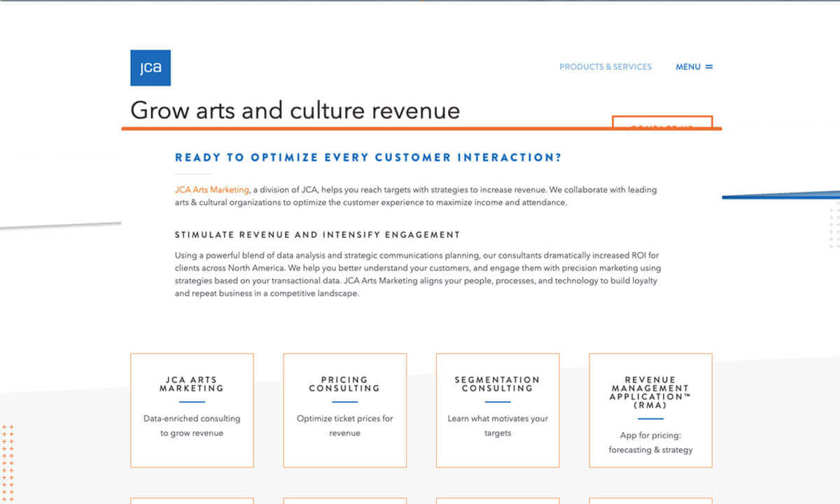This screenshot has width=840, height=504.
Task: Open the JCA Arts Marketing card
Action: point(192,410)
